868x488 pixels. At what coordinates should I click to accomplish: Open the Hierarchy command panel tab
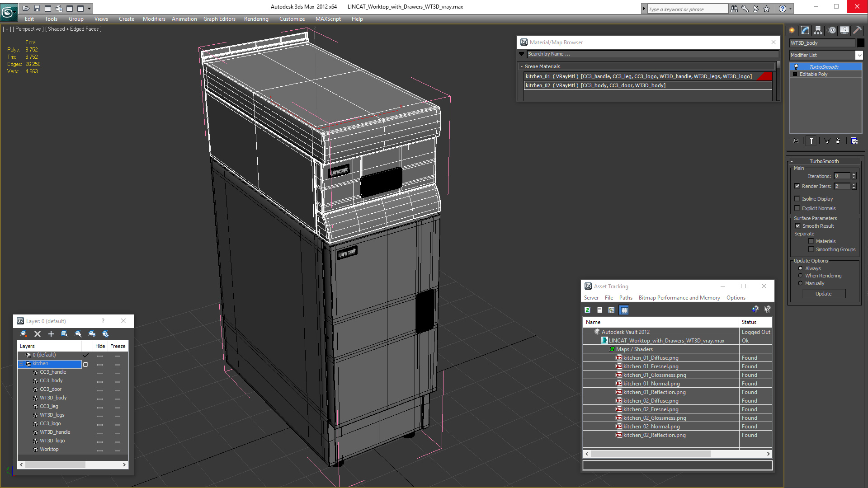pos(818,30)
